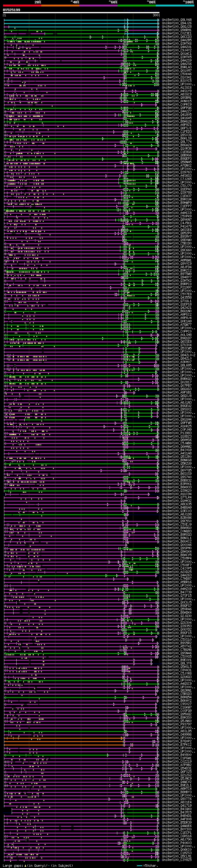Screen dimensions: 197x868
Task: Select hit UniRef100_Q39763
Action: click(177, 172)
